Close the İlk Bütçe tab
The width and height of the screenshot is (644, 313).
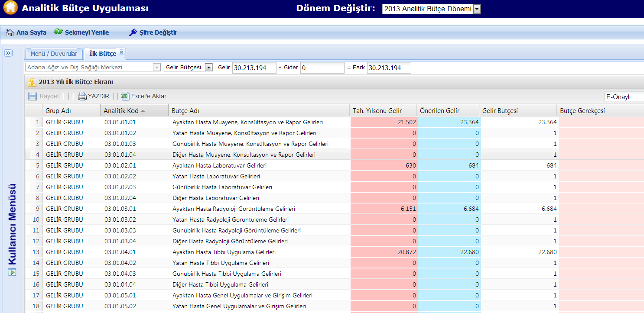coord(121,52)
